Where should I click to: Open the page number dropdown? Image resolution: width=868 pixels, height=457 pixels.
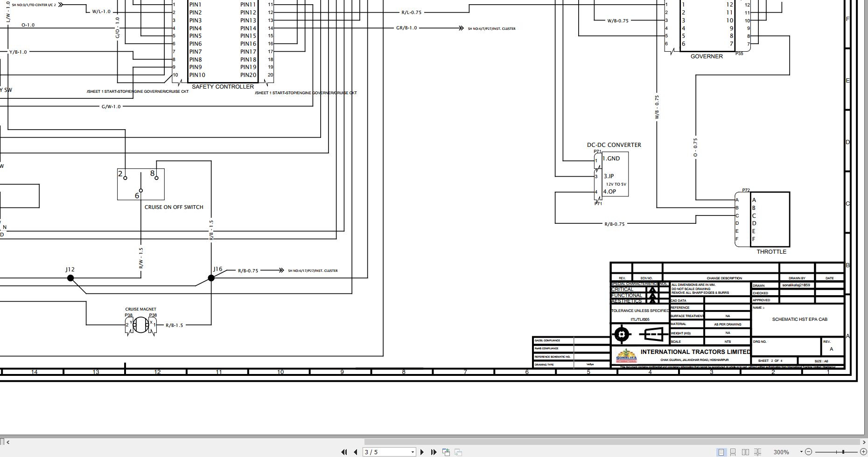coord(413,452)
